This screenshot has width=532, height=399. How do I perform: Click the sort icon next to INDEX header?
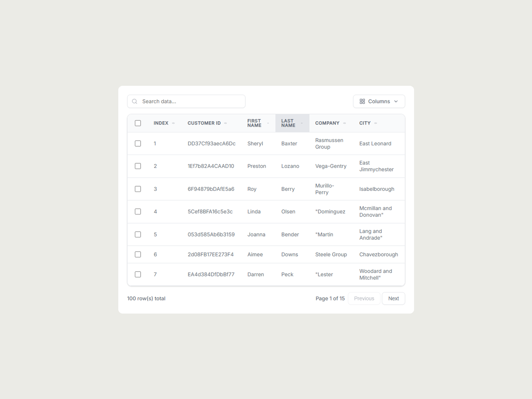coord(173,123)
